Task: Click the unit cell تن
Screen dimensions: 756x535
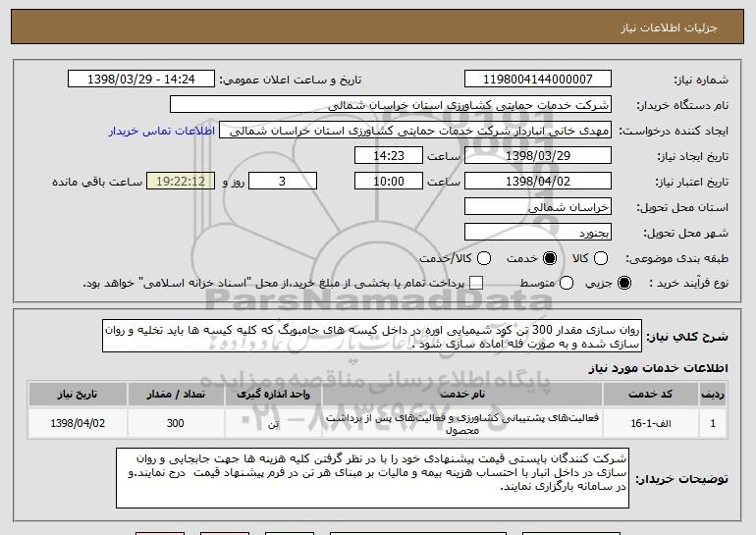Action: pos(273,423)
